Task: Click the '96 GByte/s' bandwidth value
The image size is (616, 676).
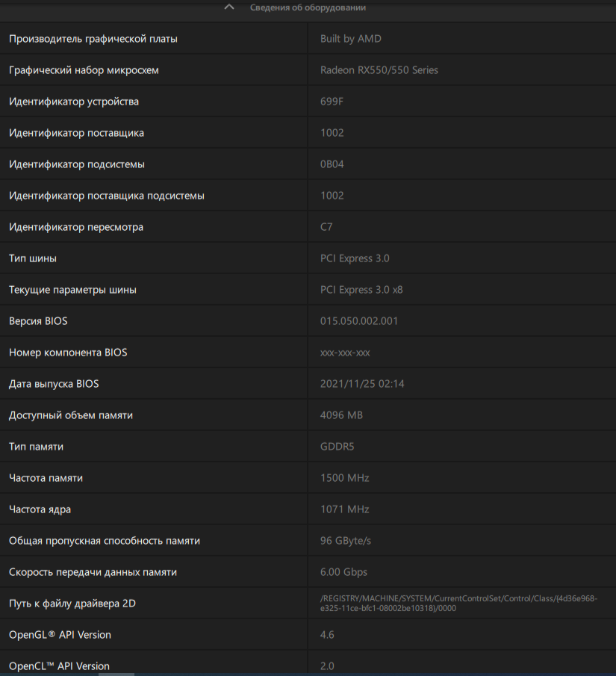Action: (x=346, y=541)
